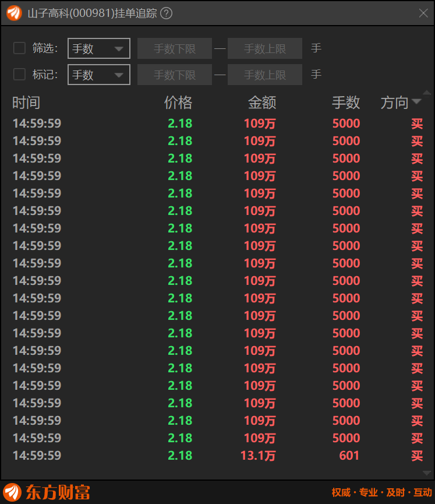Sort by the 时间 column header
Image resolution: width=435 pixels, height=504 pixels.
click(26, 103)
